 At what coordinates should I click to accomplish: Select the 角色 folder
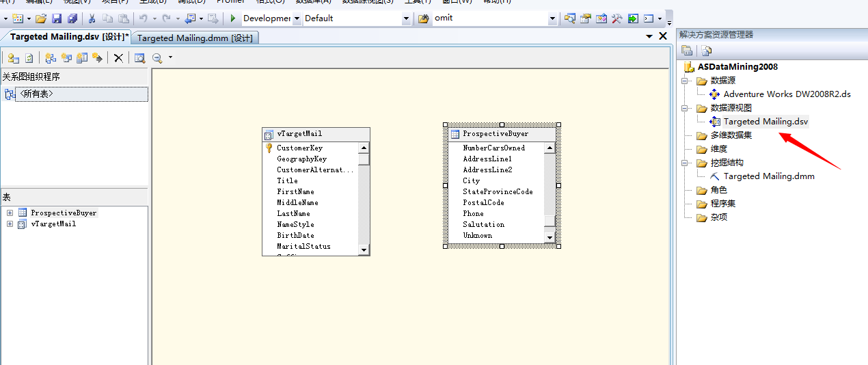(718, 190)
